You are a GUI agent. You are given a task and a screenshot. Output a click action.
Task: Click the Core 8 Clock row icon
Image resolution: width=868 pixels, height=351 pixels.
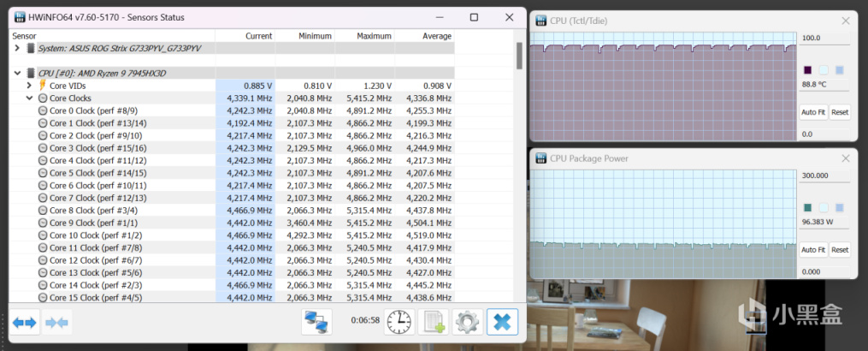pyautogui.click(x=43, y=210)
